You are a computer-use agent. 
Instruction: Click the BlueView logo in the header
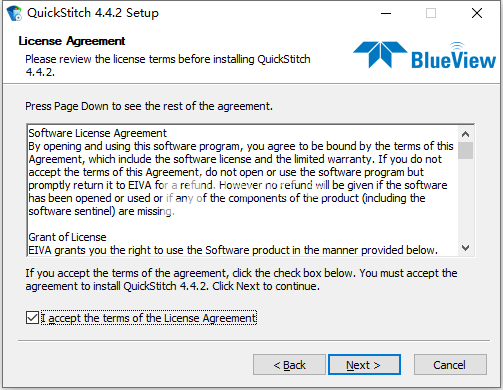tap(425, 55)
